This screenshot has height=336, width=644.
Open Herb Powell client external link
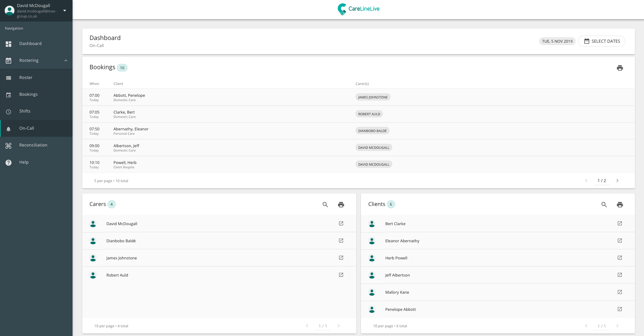(x=620, y=258)
